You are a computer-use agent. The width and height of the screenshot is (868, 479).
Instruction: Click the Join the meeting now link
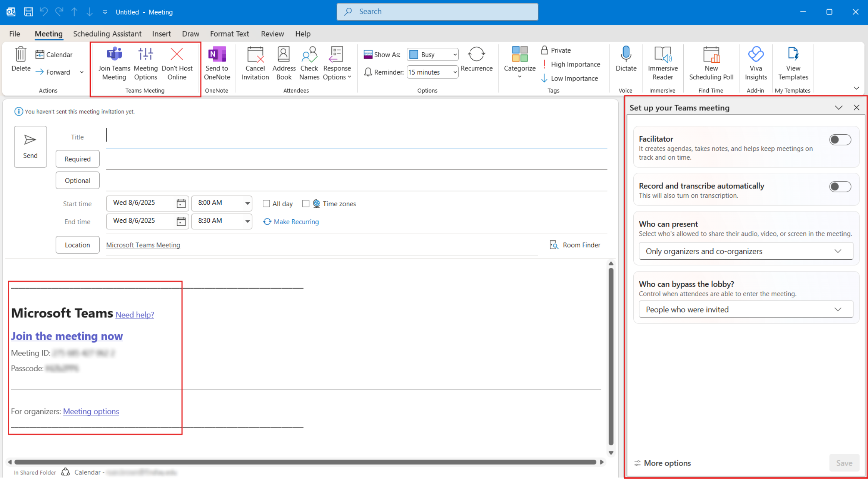tap(67, 336)
